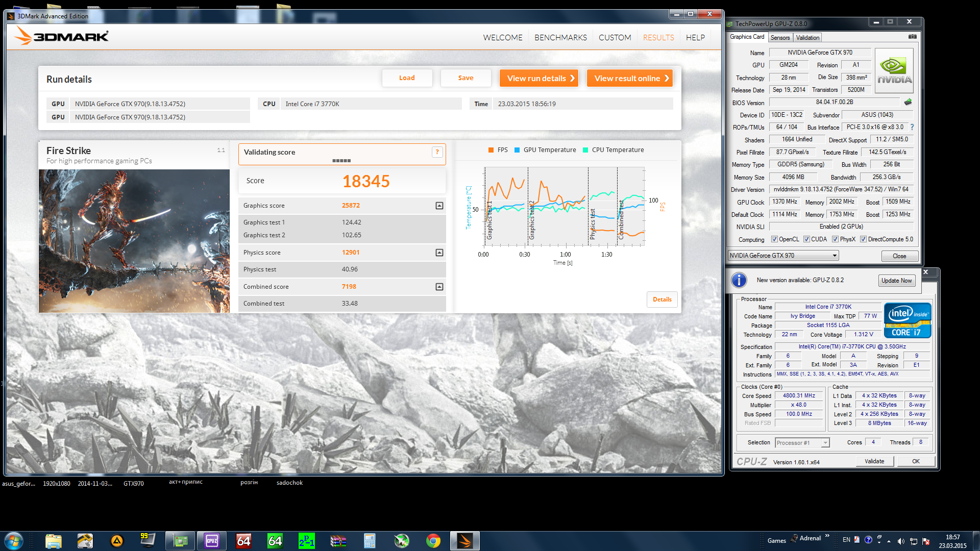Click the BIOS save chip icon
Image resolution: width=980 pixels, height=551 pixels.
tap(908, 102)
